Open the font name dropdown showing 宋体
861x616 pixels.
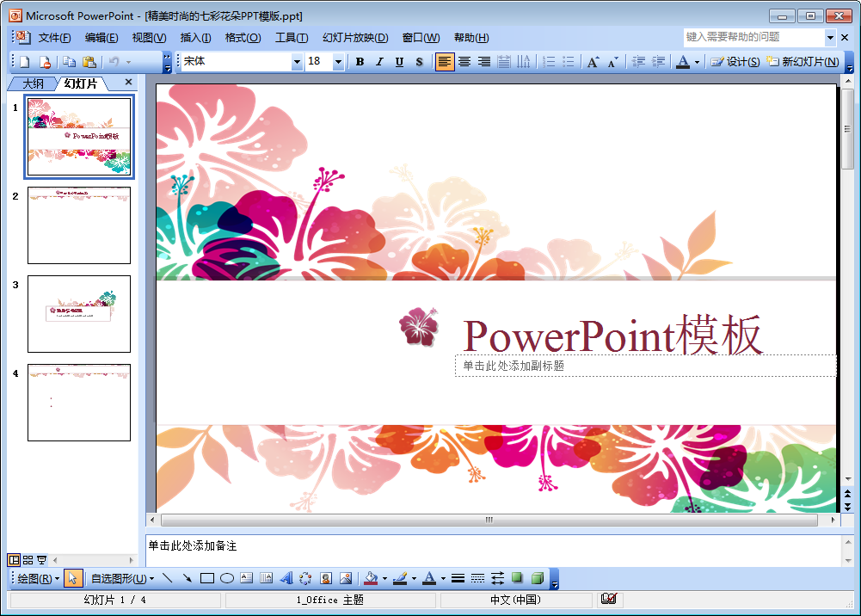pyautogui.click(x=297, y=61)
